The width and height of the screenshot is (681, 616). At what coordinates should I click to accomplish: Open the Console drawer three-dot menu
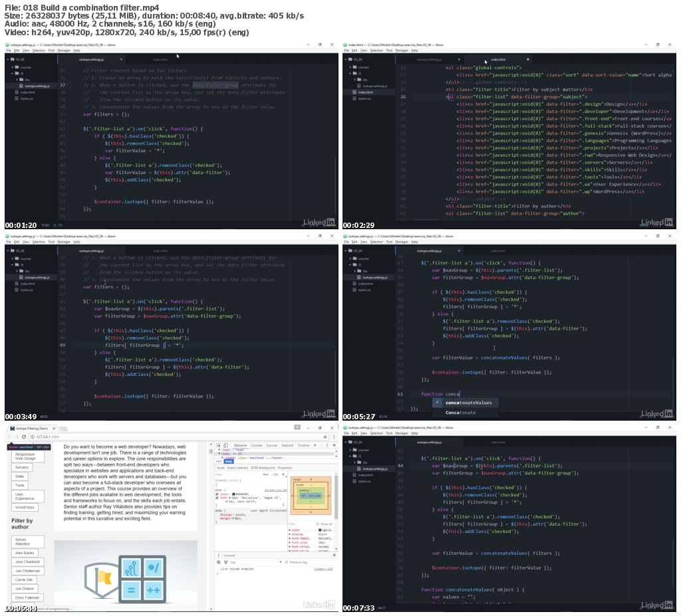(218, 556)
